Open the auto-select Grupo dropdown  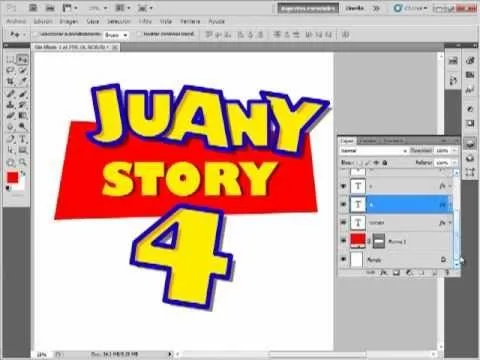pyautogui.click(x=116, y=35)
